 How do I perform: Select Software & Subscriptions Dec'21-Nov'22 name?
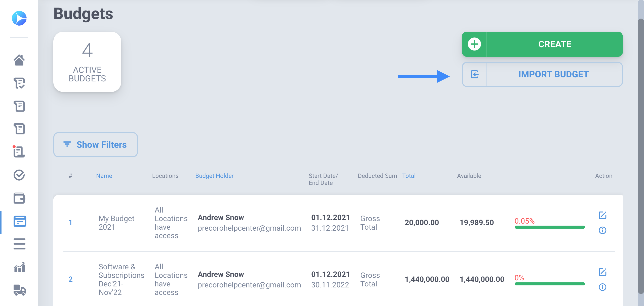122,280
